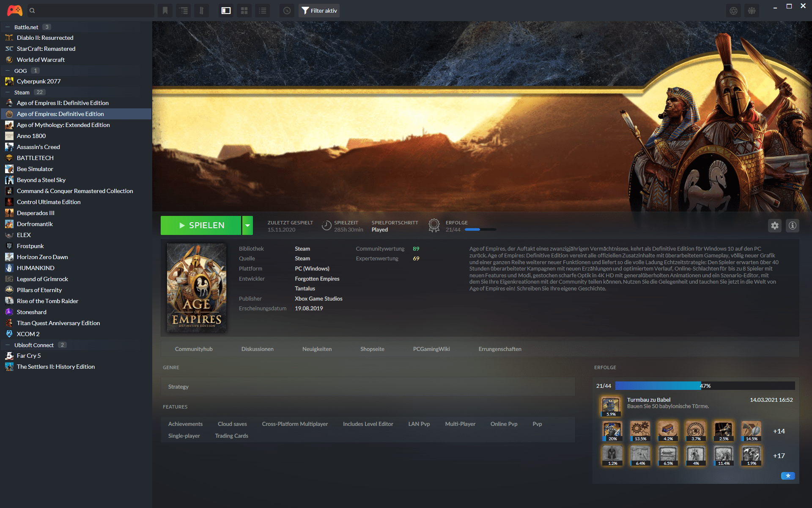Select XCOM 2 in the library

tap(76, 334)
